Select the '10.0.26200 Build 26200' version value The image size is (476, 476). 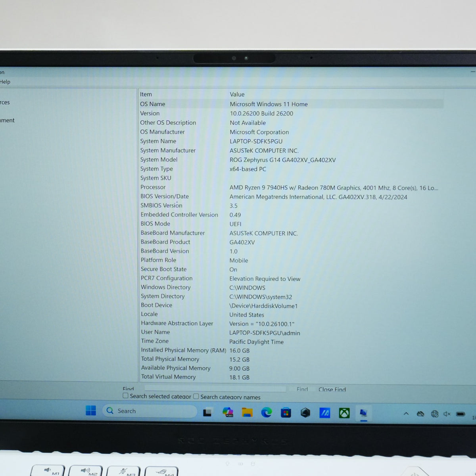tap(261, 113)
